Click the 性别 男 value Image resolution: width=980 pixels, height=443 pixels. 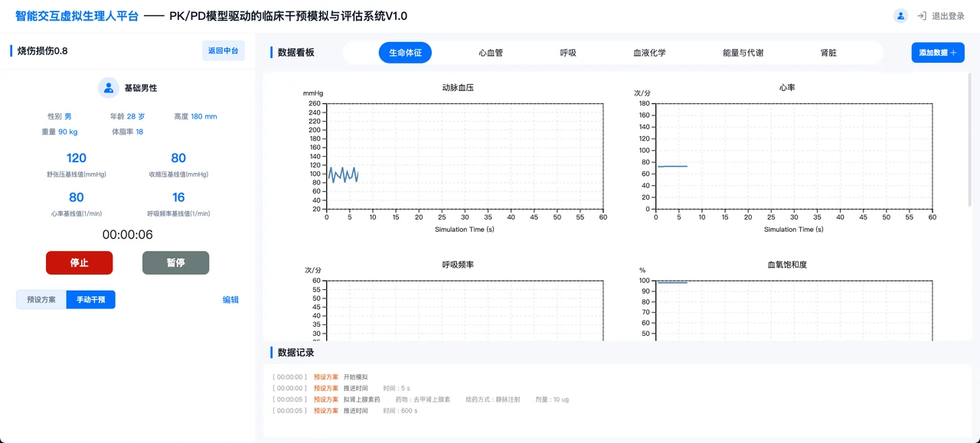pos(67,116)
